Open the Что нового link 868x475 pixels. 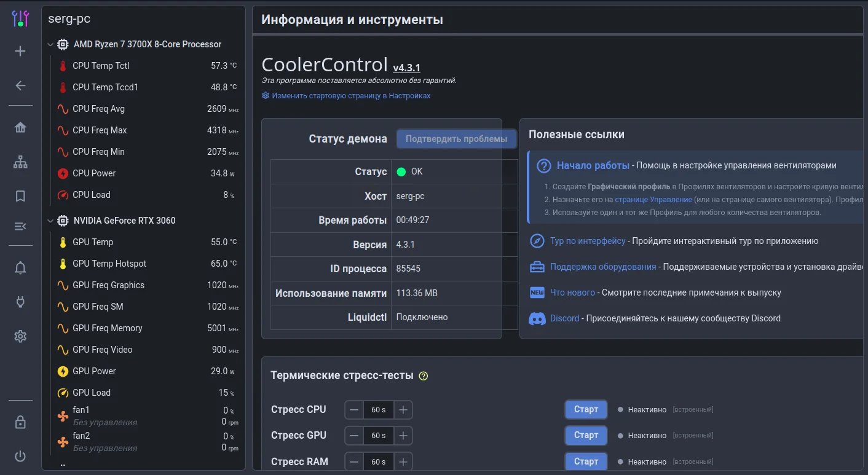click(572, 292)
